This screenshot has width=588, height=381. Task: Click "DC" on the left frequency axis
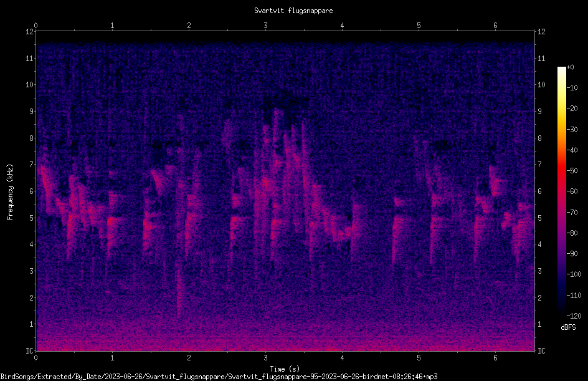[29, 351]
